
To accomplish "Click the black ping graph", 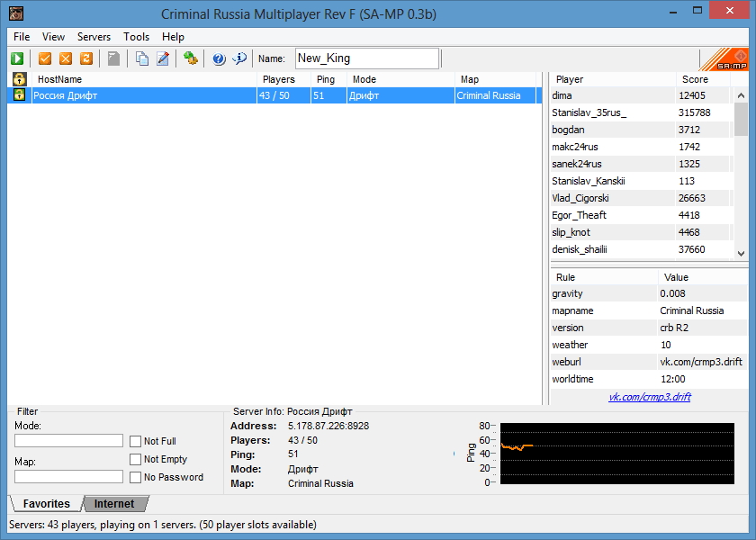I will coord(617,454).
